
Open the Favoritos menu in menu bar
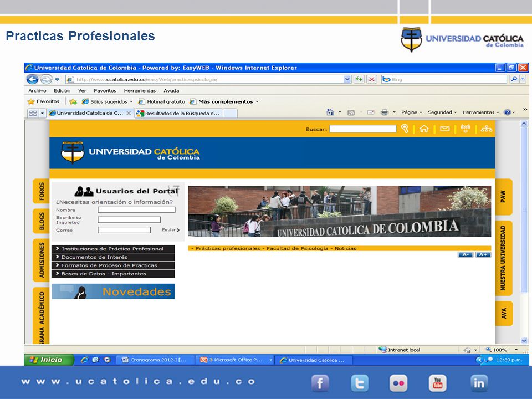[105, 90]
